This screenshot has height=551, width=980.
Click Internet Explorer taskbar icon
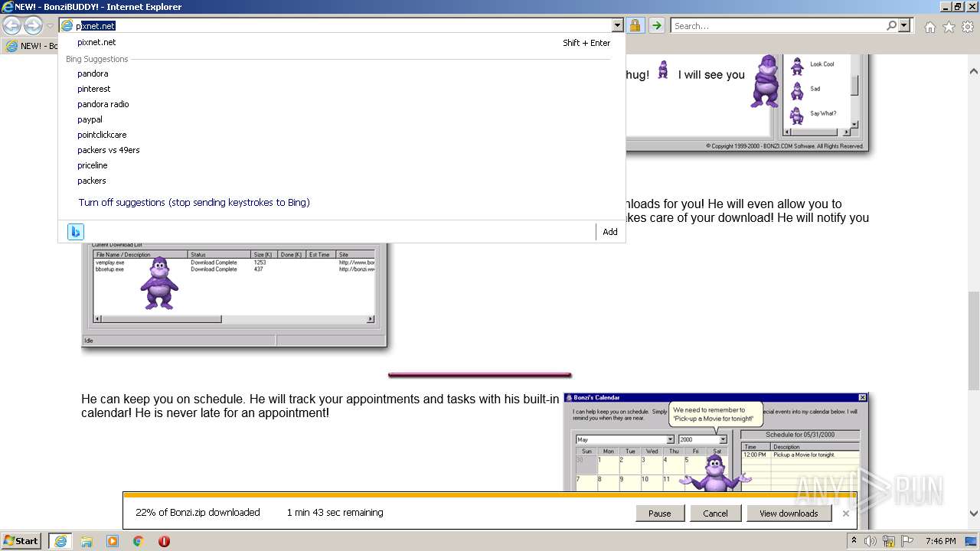[x=60, y=541]
